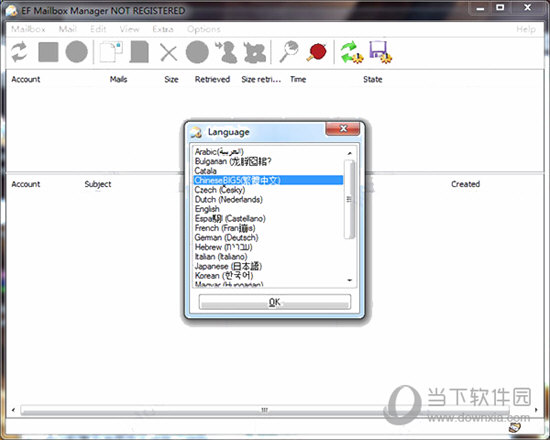The height and width of the screenshot is (440, 550).
Task: Click the grey square stop toolbar icon
Action: click(x=48, y=52)
